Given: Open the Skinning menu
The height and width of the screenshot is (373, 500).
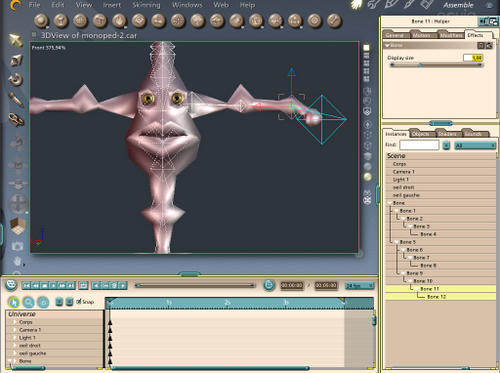Looking at the screenshot, I should coord(146,5).
